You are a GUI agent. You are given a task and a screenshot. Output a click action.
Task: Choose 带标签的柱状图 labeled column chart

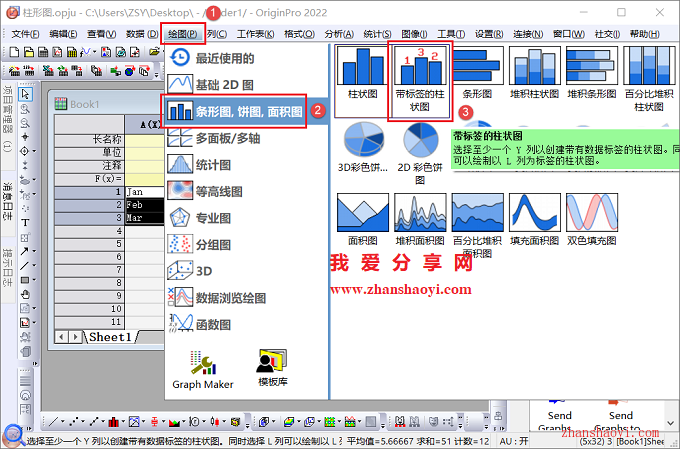click(x=420, y=80)
